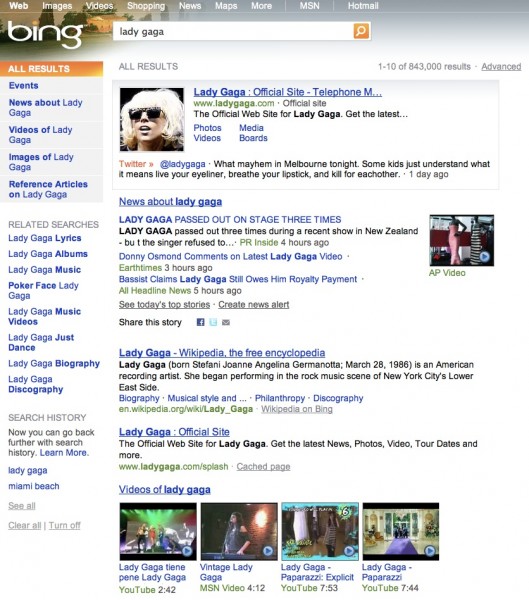This screenshot has width=529, height=600.
Task: Share story via Twitter icon
Action: (213, 322)
